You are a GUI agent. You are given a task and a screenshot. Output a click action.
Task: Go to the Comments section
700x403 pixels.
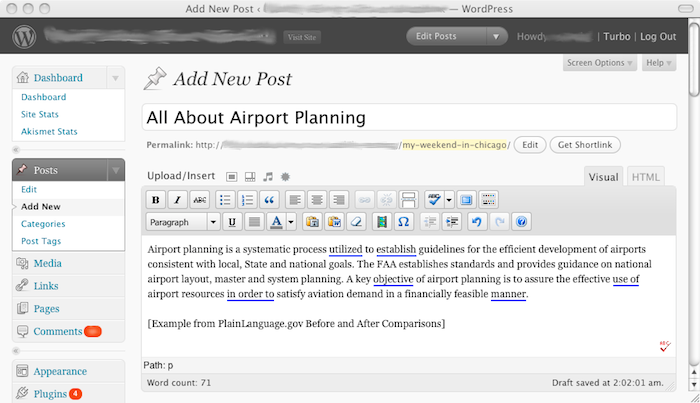[x=58, y=331]
